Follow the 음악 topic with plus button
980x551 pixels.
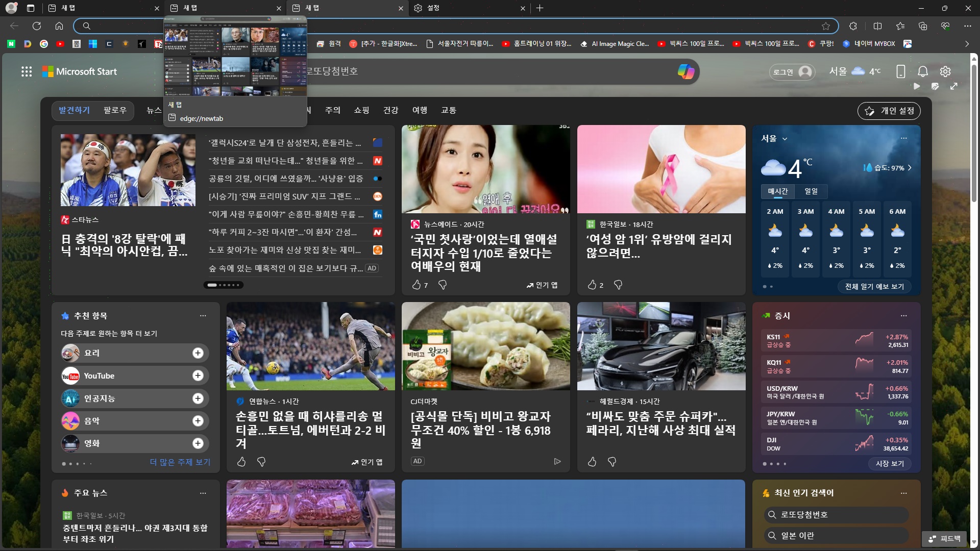pyautogui.click(x=198, y=421)
